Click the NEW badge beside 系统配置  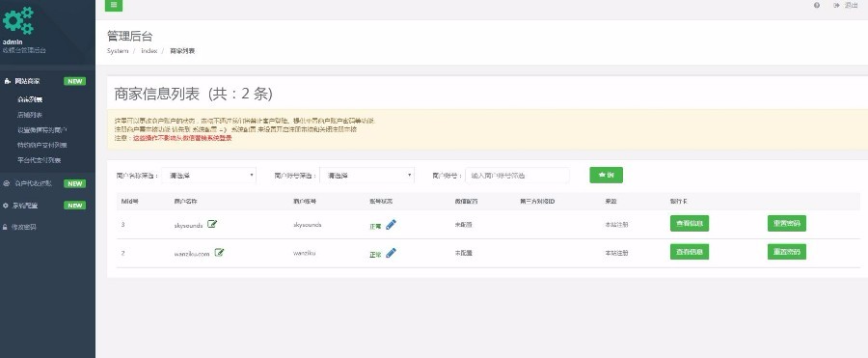(74, 205)
